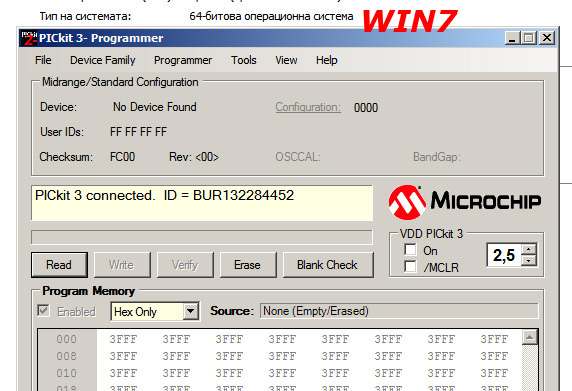572x391 pixels.
Task: Open the Configuration link
Action: tap(308, 107)
